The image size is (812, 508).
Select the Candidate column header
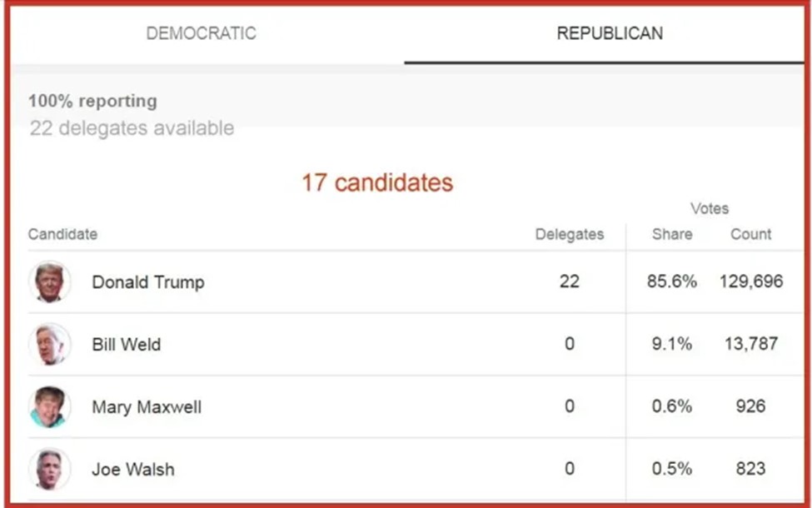coord(62,235)
